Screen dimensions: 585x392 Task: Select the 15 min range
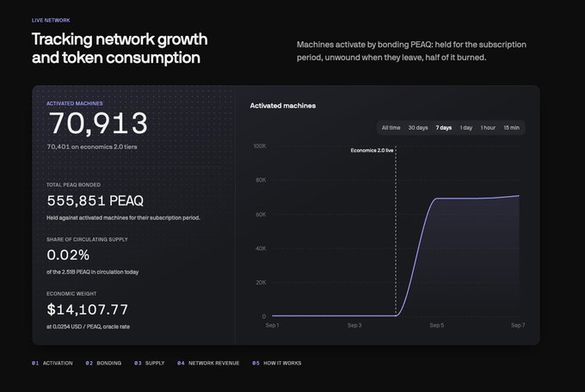(511, 127)
